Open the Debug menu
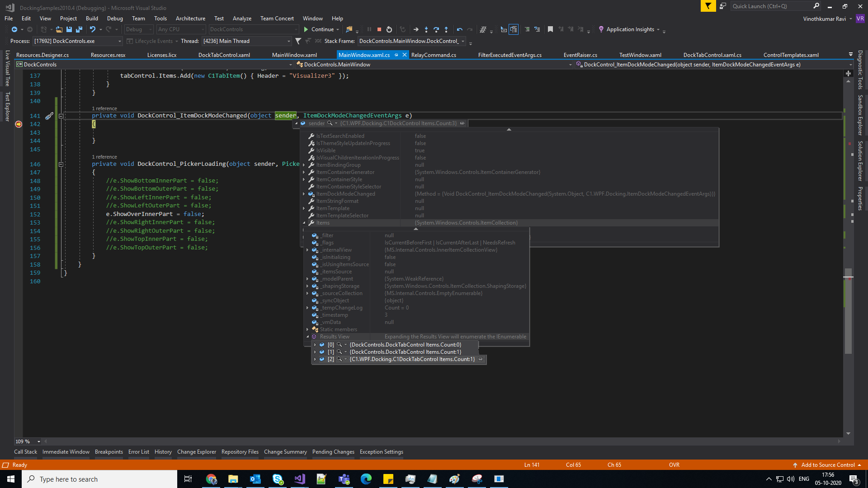The width and height of the screenshot is (868, 488). click(x=115, y=19)
